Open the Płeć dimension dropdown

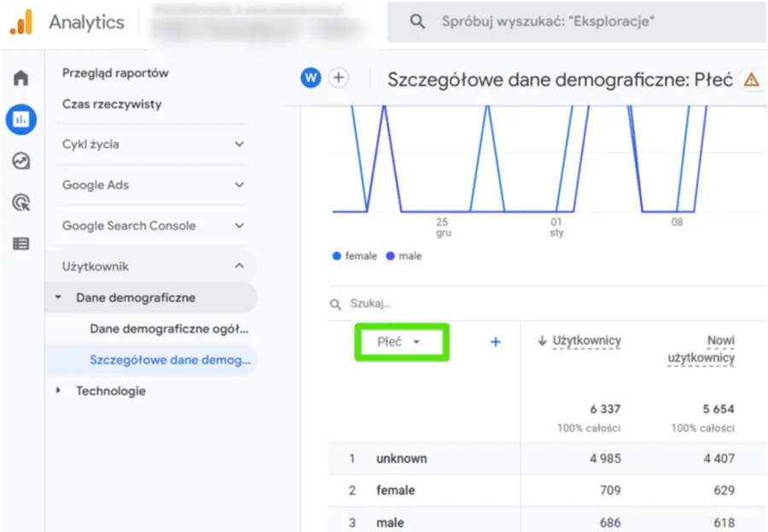tap(401, 342)
